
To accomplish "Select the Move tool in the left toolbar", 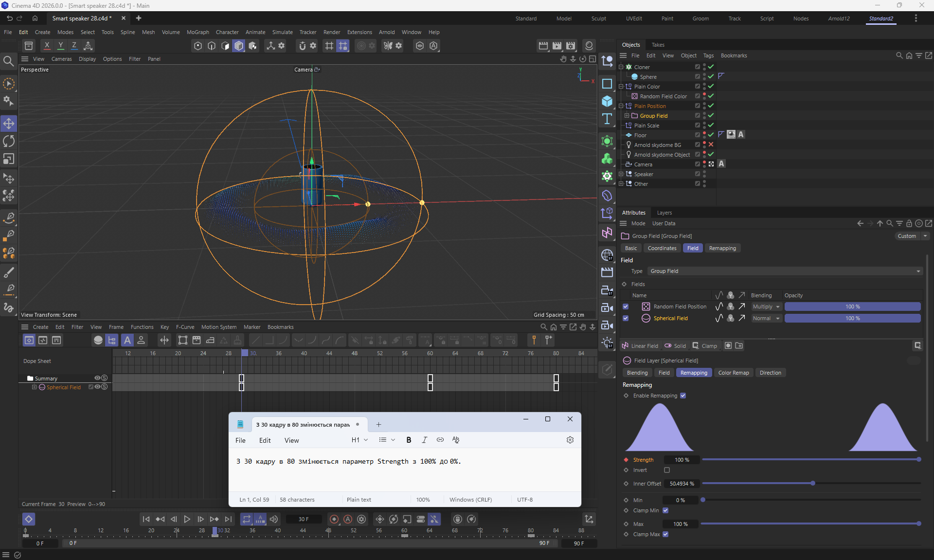I will tap(9, 124).
